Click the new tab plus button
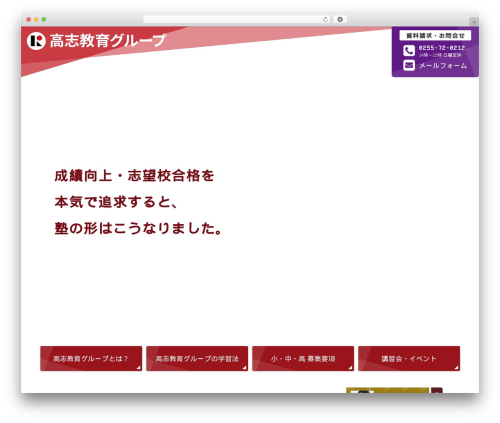Viewport: 500px width, 423px height. click(x=474, y=22)
